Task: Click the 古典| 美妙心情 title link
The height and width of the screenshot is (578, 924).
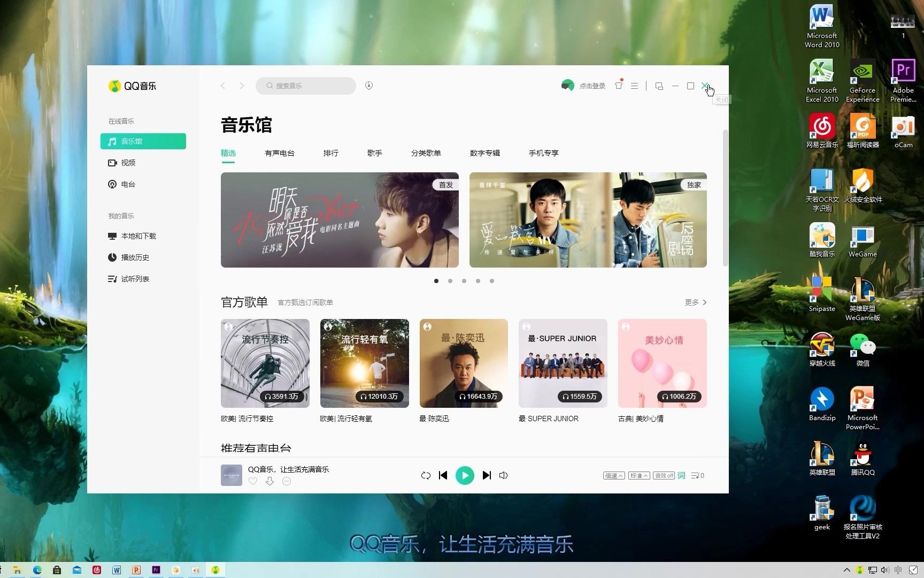Action: click(641, 419)
